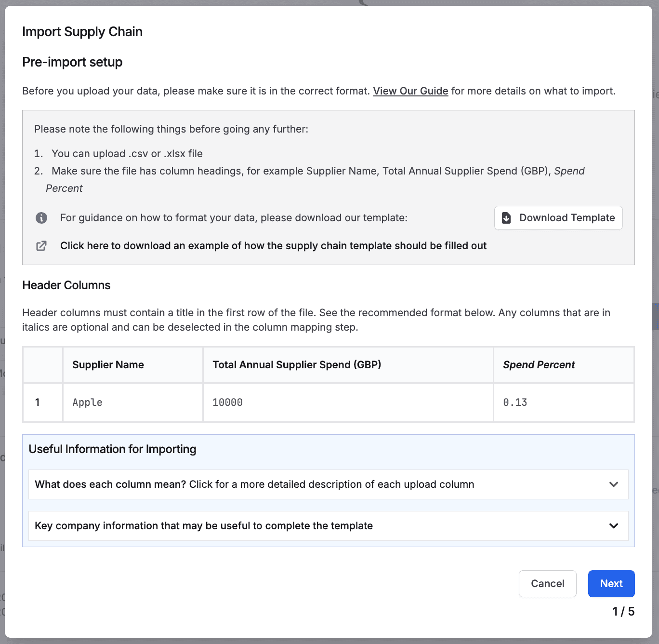Select the Supplier Name column header
This screenshot has height=644, width=659.
[x=108, y=365]
